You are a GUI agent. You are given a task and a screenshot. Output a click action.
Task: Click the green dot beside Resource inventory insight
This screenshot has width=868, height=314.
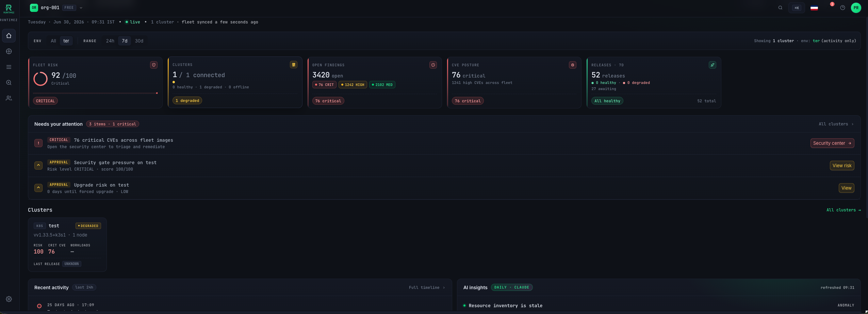pos(464,306)
